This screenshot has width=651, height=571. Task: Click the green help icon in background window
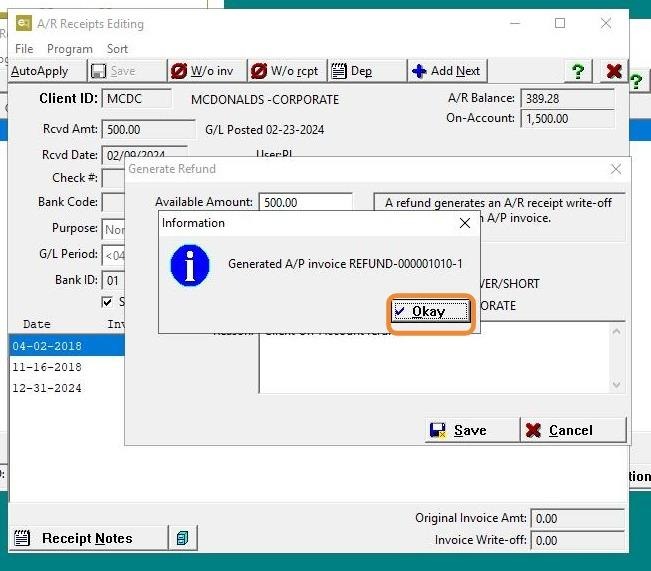click(x=636, y=81)
